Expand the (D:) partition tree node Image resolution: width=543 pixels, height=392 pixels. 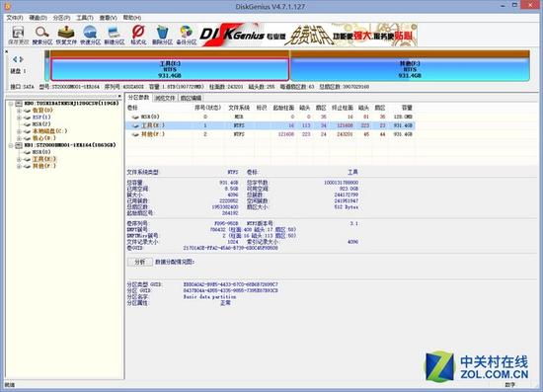(x=19, y=138)
